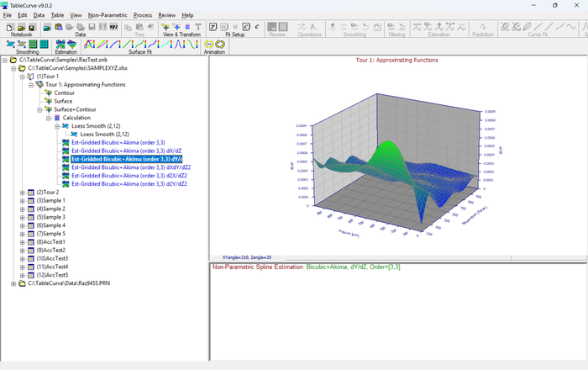
Task: Select Est-Gridded Bicubic+Akima (order 3,3) dX/dZ
Action: click(126, 151)
